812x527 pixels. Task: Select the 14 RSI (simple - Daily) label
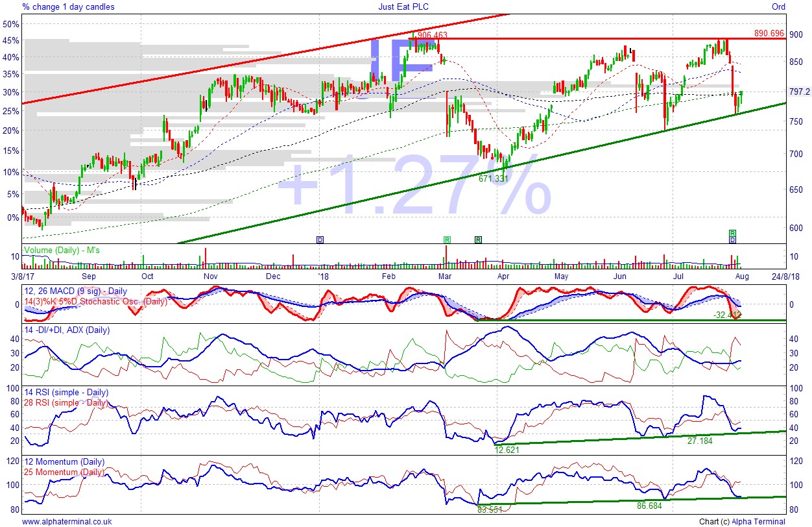pos(65,393)
